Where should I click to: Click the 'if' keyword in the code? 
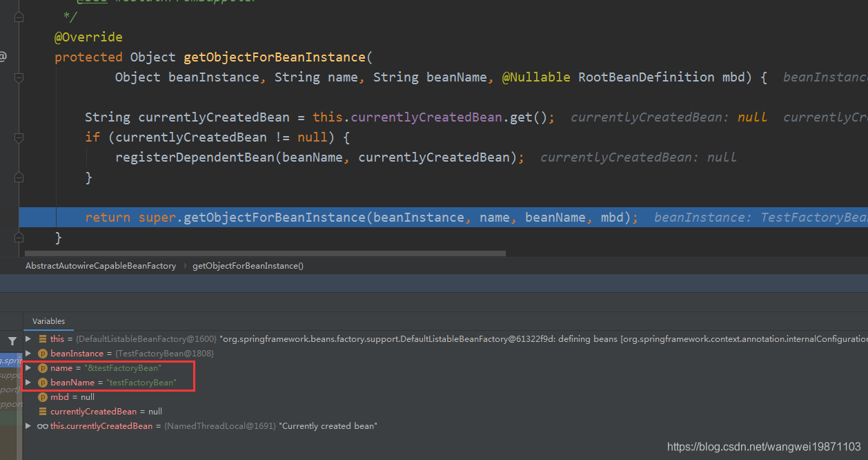tap(92, 137)
